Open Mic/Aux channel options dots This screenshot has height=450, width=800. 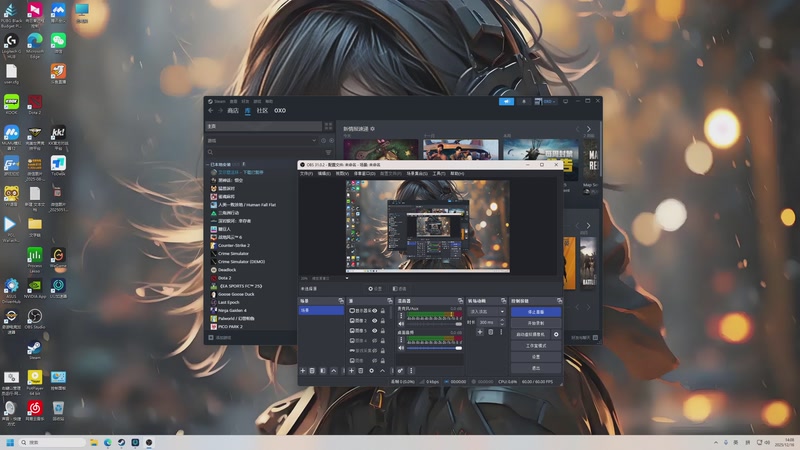[401, 316]
